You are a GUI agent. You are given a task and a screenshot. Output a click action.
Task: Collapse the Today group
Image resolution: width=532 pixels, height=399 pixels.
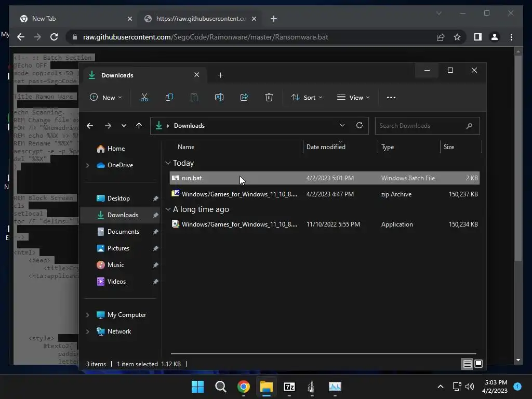(x=168, y=163)
